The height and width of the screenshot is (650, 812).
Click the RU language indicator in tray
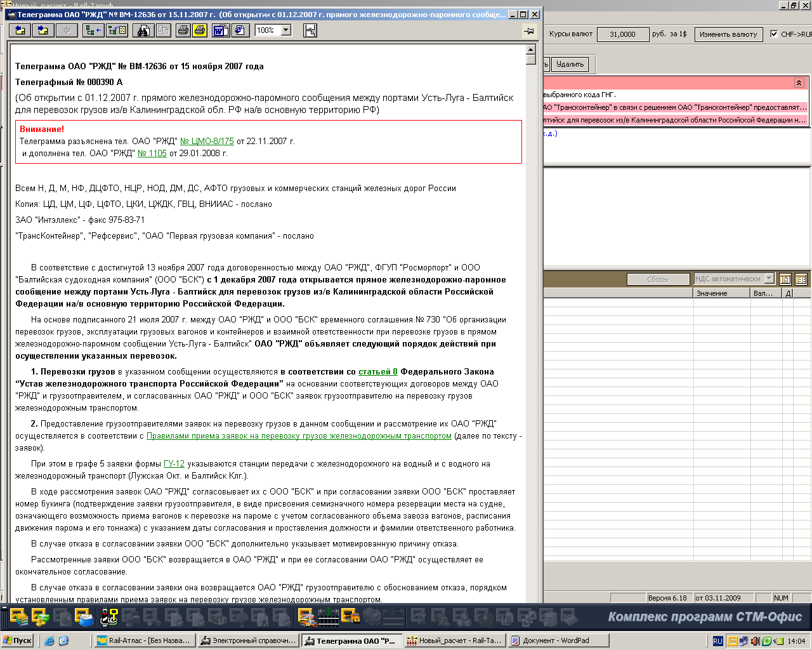tap(717, 641)
